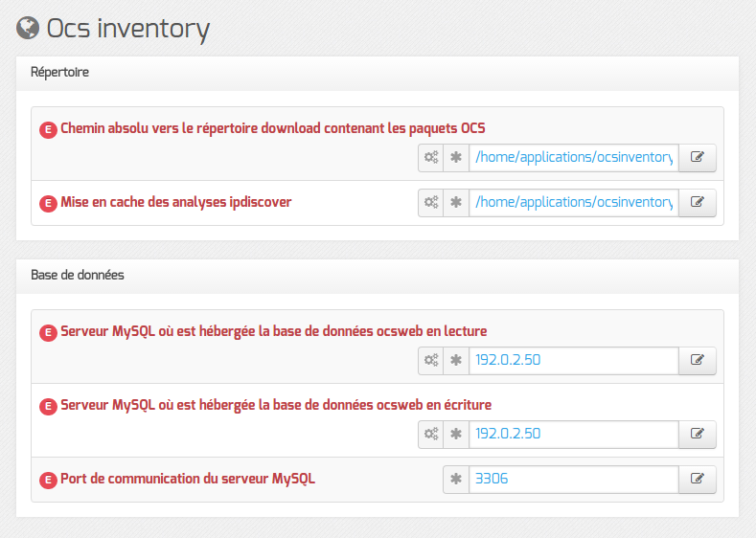This screenshot has width=756, height=538.
Task: Click red E badge of ipdiscover cache option
Action: coord(48,203)
